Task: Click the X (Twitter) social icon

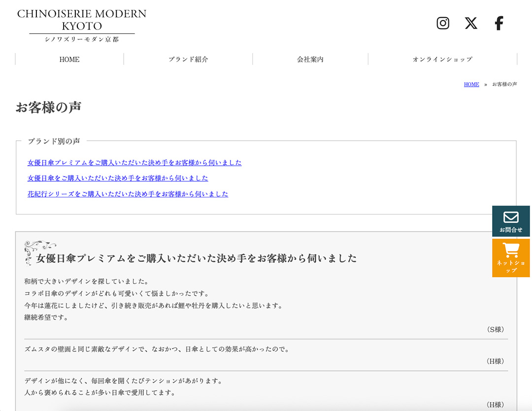Action: coord(471,23)
